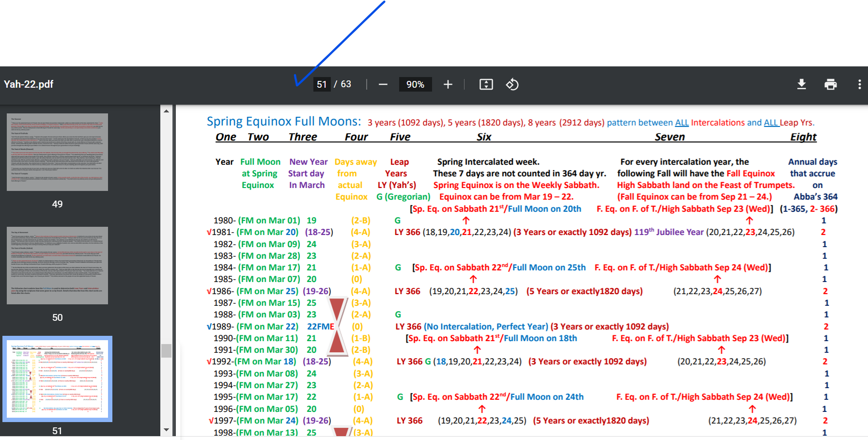This screenshot has width=868, height=440.
Task: Click the thumbnail scrollbar down arrow
Action: (x=166, y=430)
